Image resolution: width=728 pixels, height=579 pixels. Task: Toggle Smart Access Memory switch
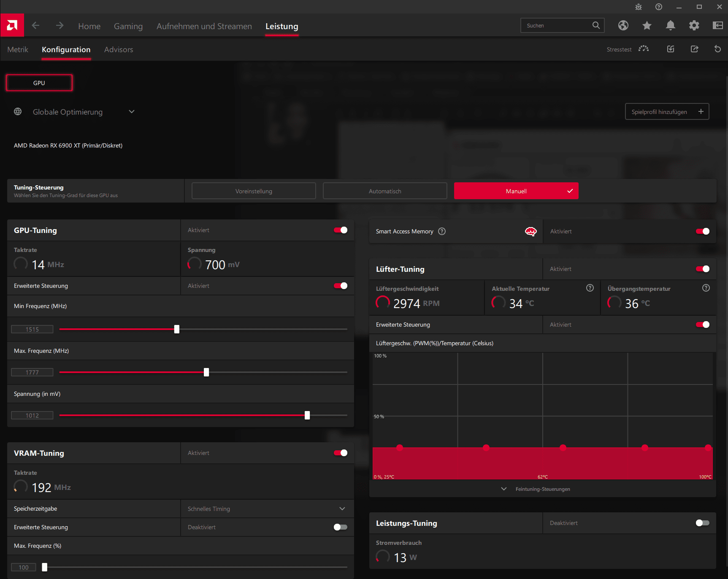703,231
